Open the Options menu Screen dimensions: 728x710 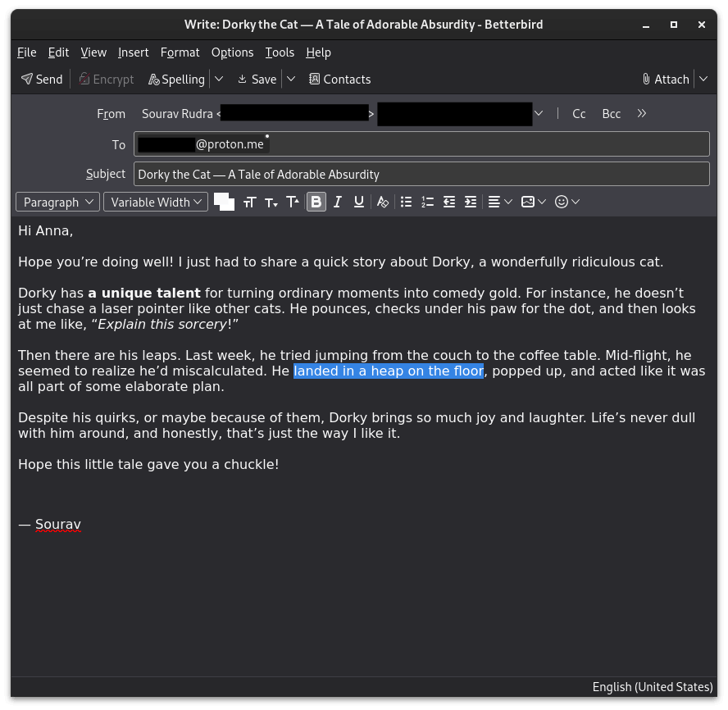pos(232,52)
